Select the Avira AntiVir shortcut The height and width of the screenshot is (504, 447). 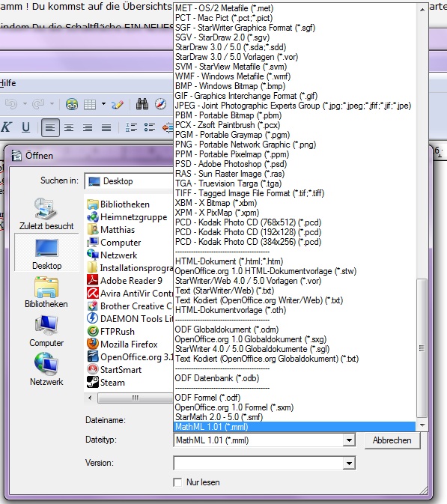[130, 293]
